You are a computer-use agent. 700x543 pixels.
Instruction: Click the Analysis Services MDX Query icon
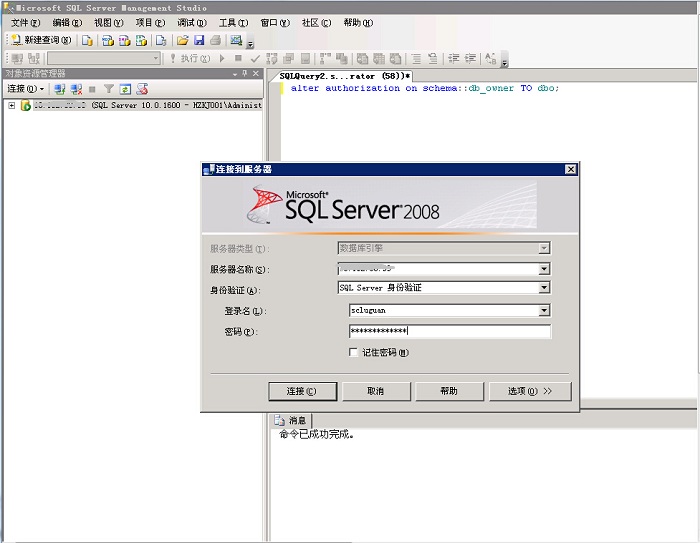point(108,40)
